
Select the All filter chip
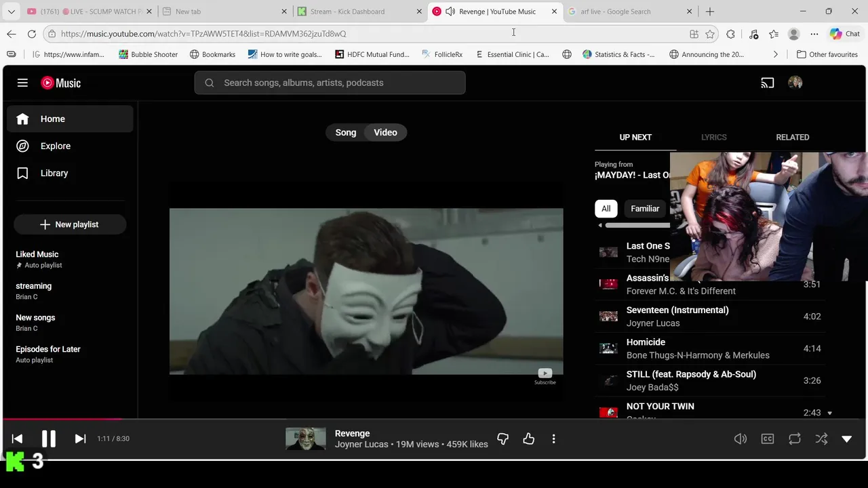point(606,209)
